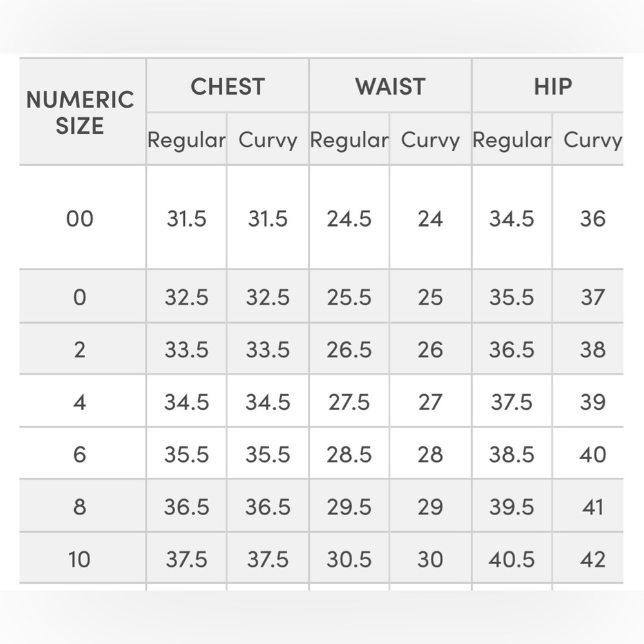644x644 pixels.
Task: Select hip curvy value 36
Action: [592, 218]
